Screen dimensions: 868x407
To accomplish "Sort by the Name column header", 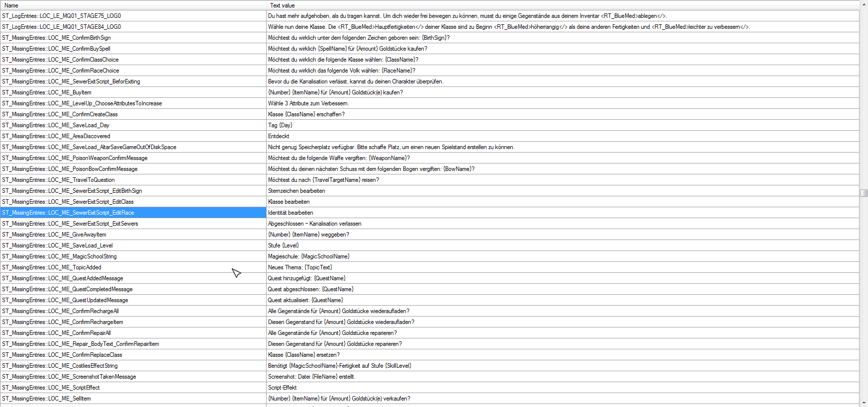I will (133, 5).
